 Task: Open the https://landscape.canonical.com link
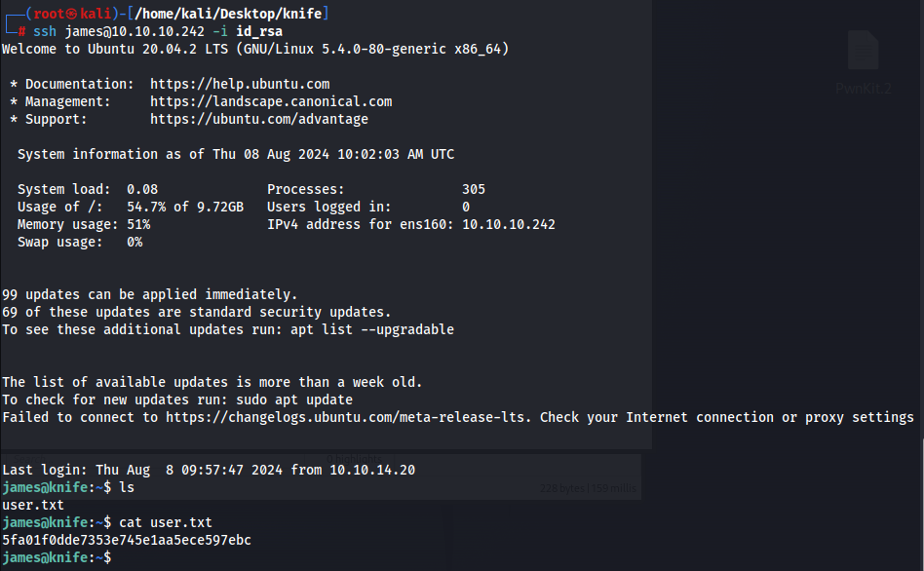pyautogui.click(x=271, y=102)
